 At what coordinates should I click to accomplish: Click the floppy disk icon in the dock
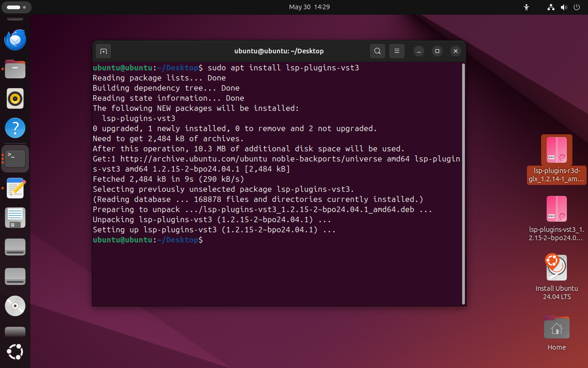point(15,218)
